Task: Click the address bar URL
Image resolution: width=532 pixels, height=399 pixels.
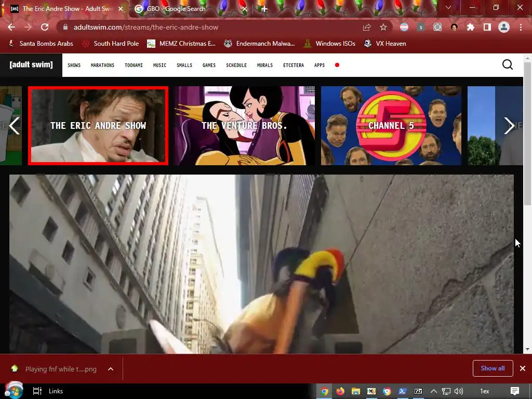Action: (x=146, y=27)
